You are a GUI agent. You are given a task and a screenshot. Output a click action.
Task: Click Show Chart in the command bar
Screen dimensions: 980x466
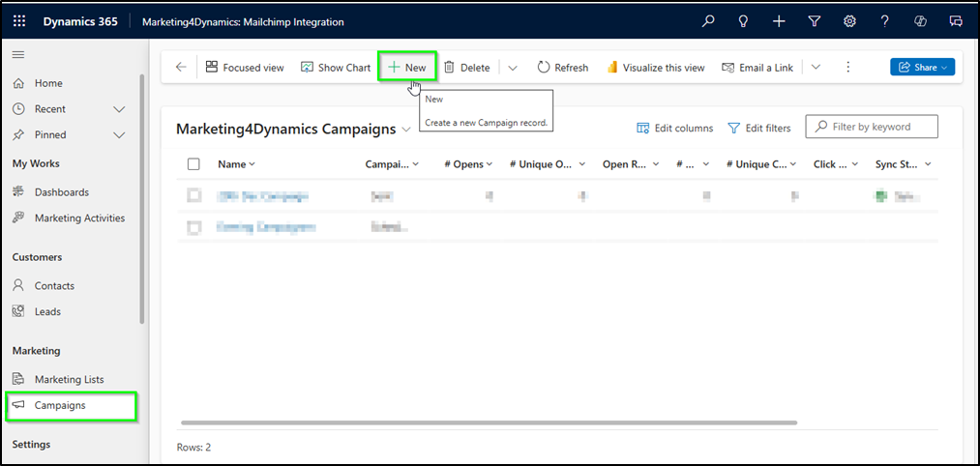click(336, 68)
